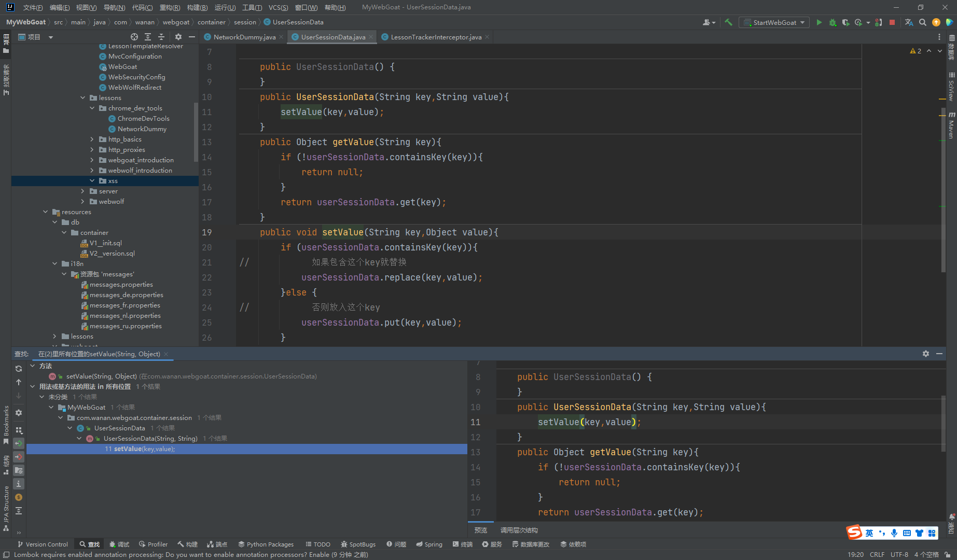Image resolution: width=957 pixels, height=560 pixels.
Task: Collapse the lessons folder
Action: (83, 97)
